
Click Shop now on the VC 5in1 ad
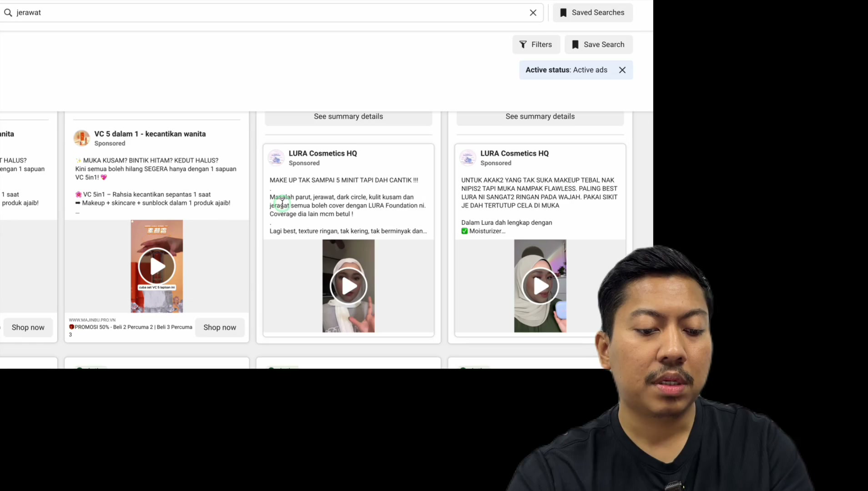point(220,327)
